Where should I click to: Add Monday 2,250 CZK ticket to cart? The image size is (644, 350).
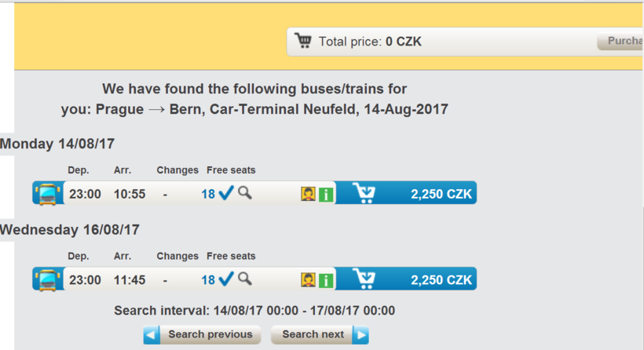tap(406, 193)
